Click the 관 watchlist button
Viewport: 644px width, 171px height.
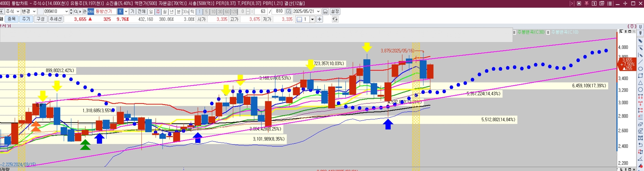pos(85,11)
